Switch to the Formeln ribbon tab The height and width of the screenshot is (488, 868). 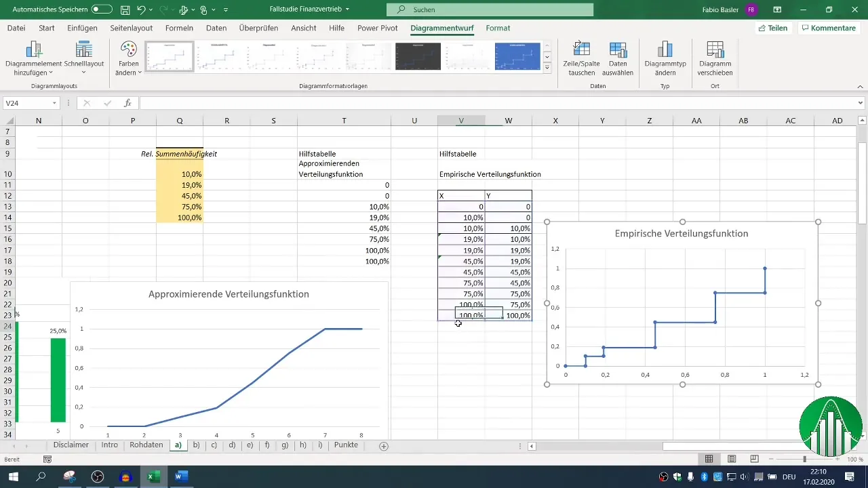click(179, 28)
